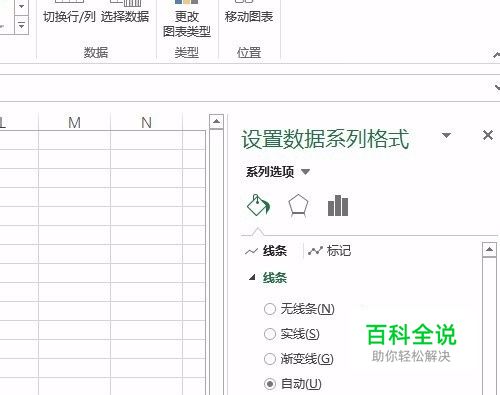Open the Series Options bar chart tab
Screen dimensions: 500x395
coord(338,205)
